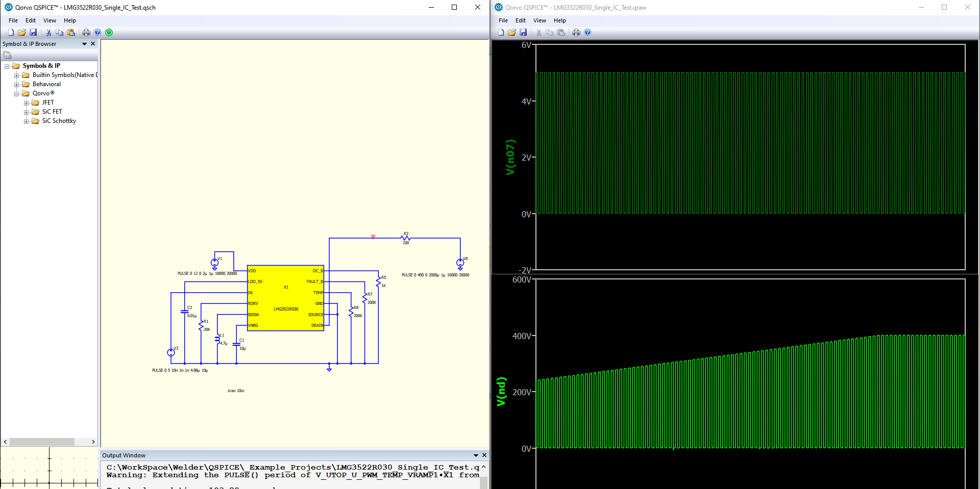
Task: Click the V(nd) trace label
Action: click(501, 392)
